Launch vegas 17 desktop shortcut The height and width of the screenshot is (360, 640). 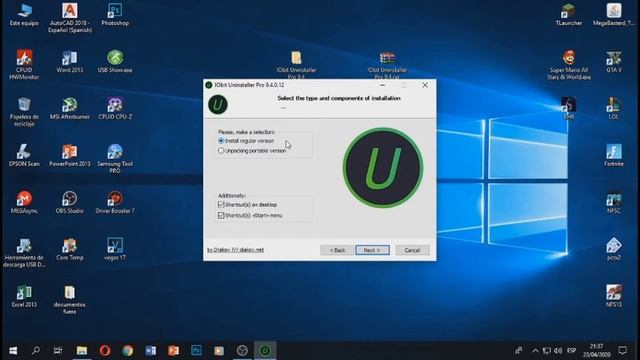coord(115,249)
